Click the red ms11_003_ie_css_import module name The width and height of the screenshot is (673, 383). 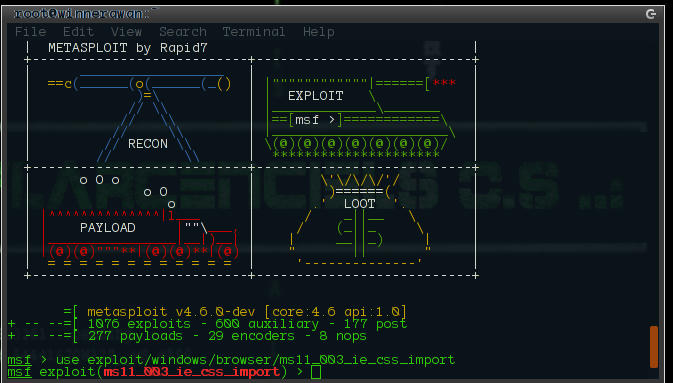pos(191,371)
